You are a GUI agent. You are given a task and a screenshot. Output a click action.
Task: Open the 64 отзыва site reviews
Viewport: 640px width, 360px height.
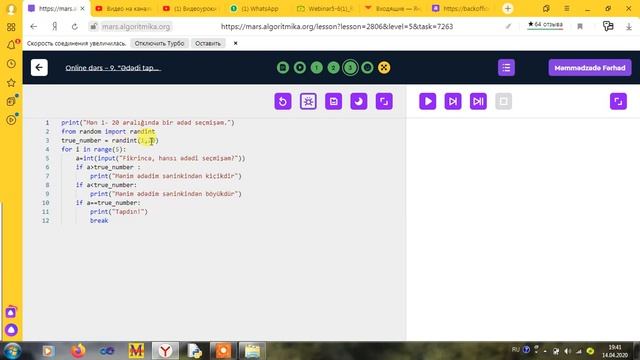point(545,25)
